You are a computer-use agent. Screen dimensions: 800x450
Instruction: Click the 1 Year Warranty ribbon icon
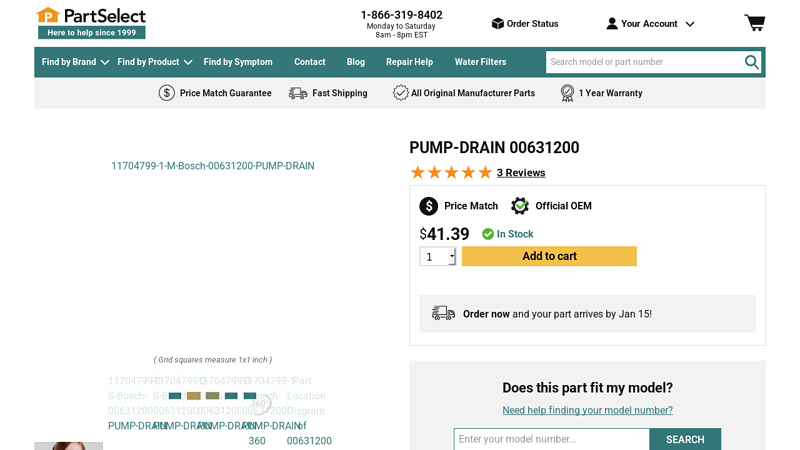tap(567, 93)
